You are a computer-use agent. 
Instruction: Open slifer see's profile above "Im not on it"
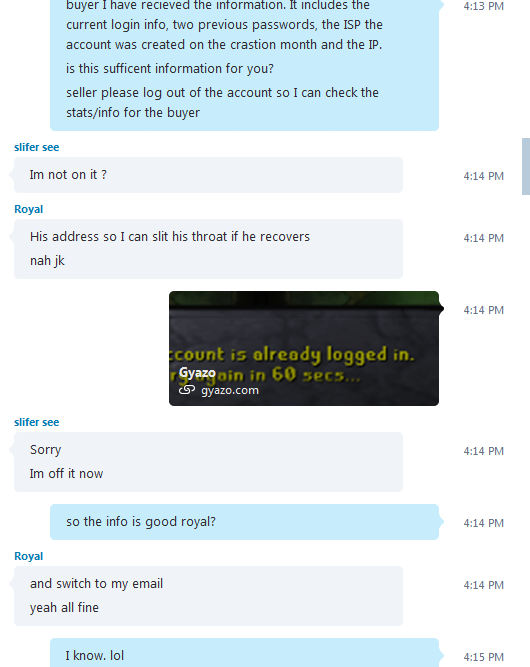(37, 147)
